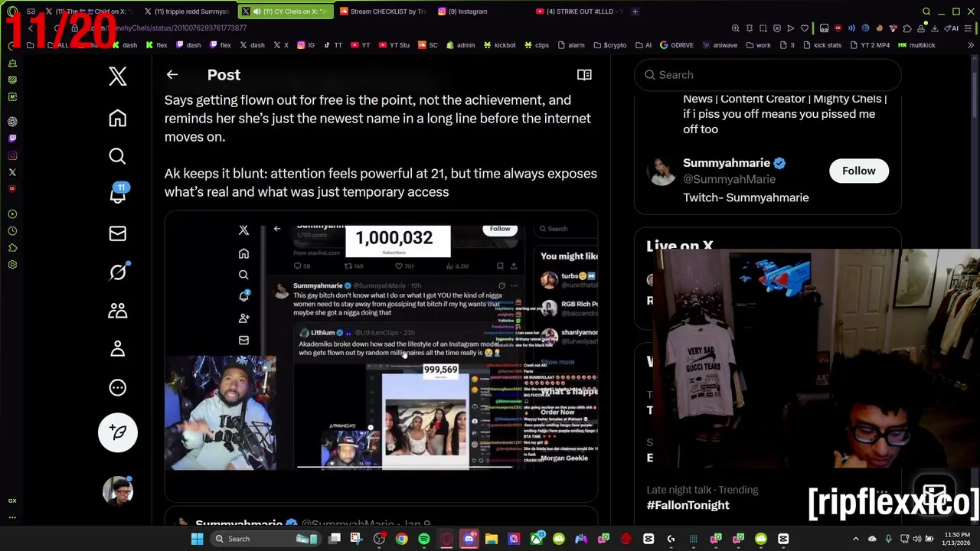Switch to 'trippie redd Summyah' tab
The image size is (980, 551).
(x=186, y=11)
